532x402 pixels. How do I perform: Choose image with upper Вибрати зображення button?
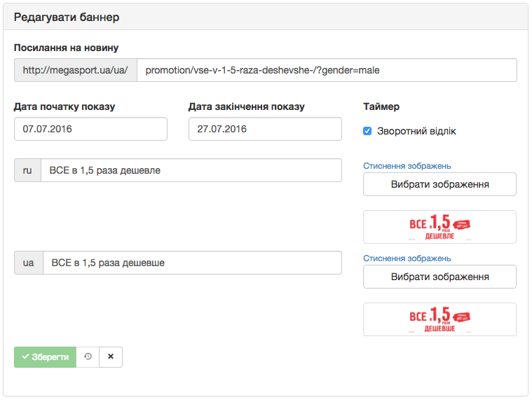(x=439, y=184)
